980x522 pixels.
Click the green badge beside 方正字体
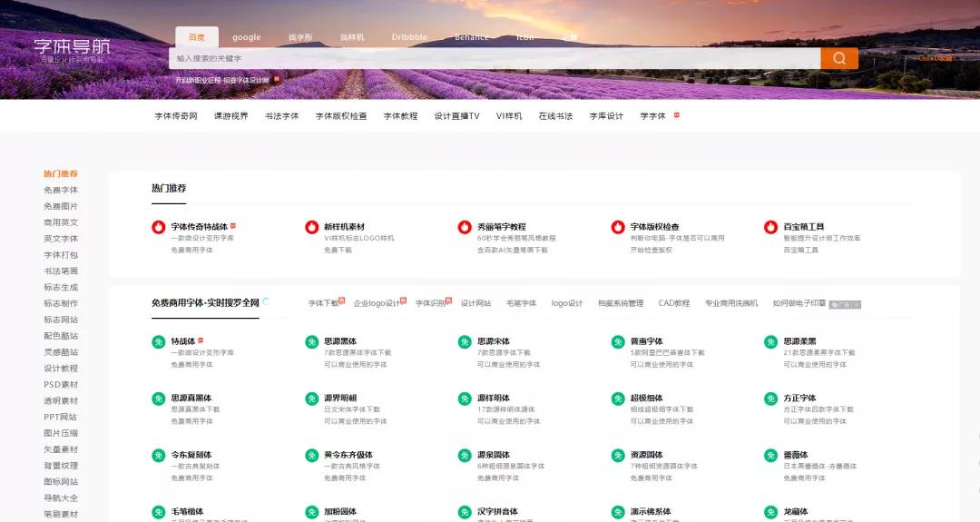(770, 399)
